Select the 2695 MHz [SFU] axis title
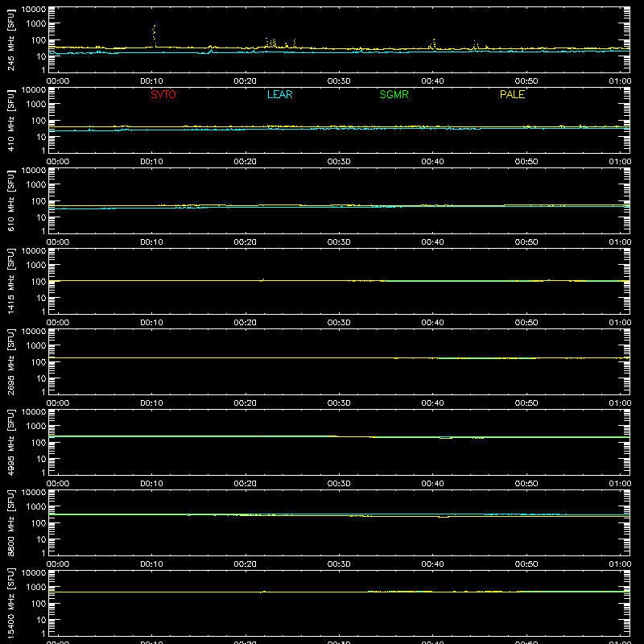 (x=10, y=361)
